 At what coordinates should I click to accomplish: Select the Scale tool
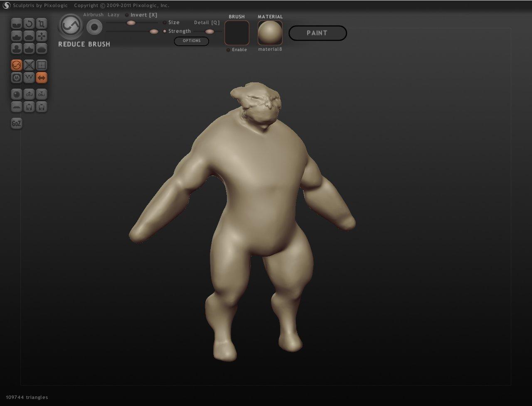[x=42, y=23]
